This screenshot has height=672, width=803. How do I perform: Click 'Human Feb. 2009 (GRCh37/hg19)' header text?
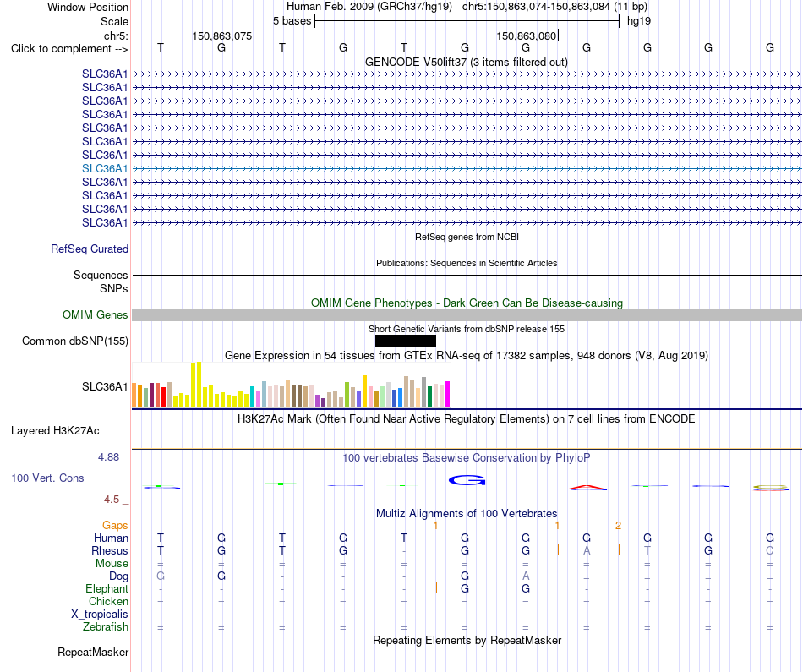tap(369, 7)
